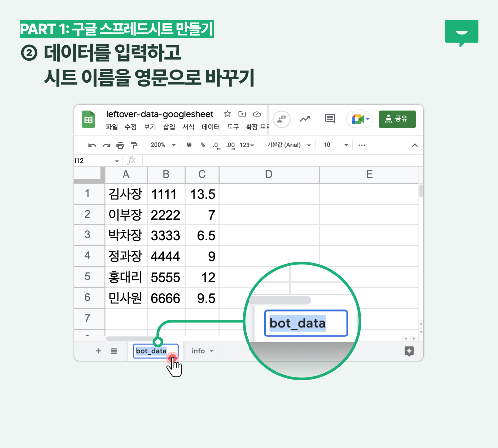Click cell containing 5555
This screenshot has height=448, width=498.
[x=166, y=277]
